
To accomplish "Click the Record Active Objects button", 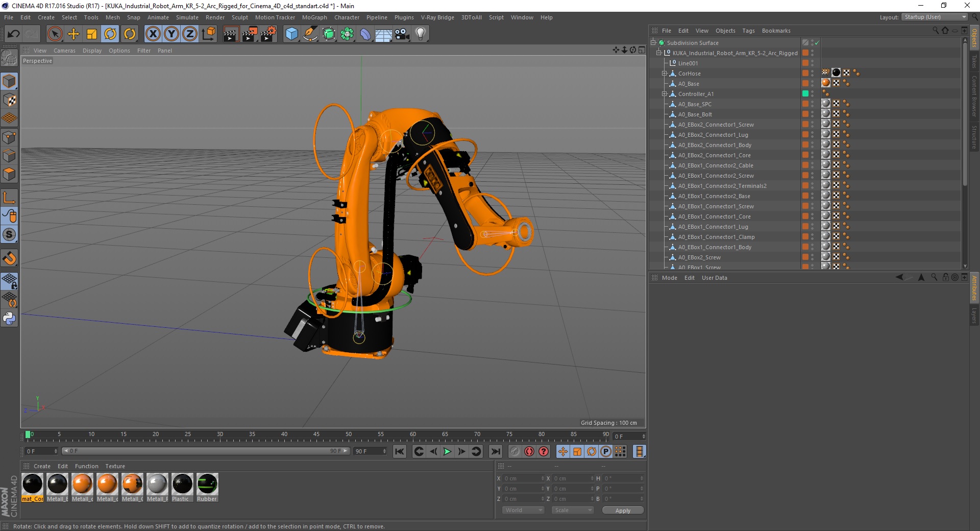I will point(514,451).
